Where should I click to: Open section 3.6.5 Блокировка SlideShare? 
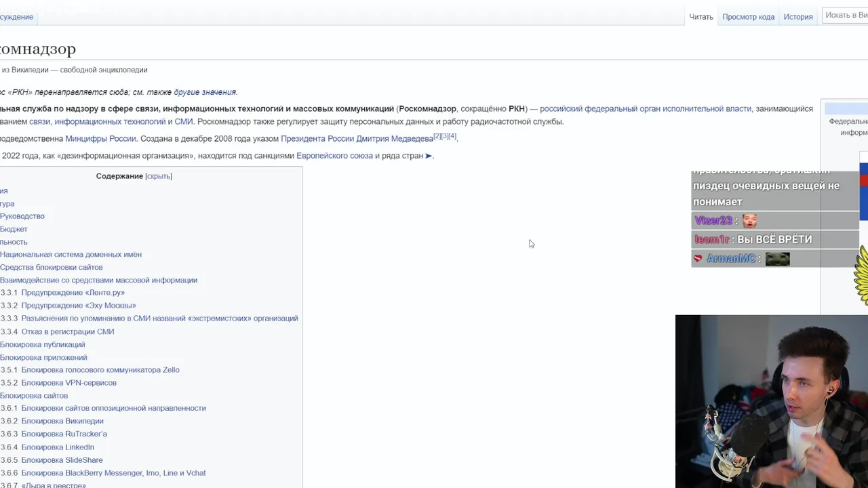click(52, 460)
